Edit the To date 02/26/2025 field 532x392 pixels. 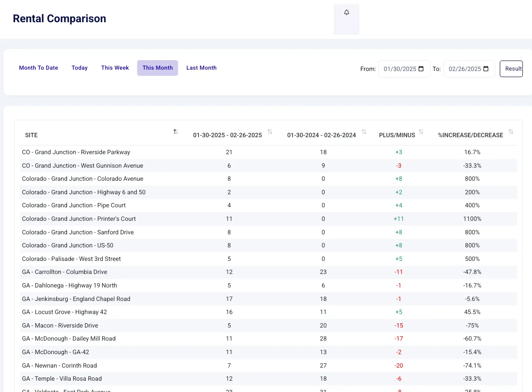click(469, 69)
